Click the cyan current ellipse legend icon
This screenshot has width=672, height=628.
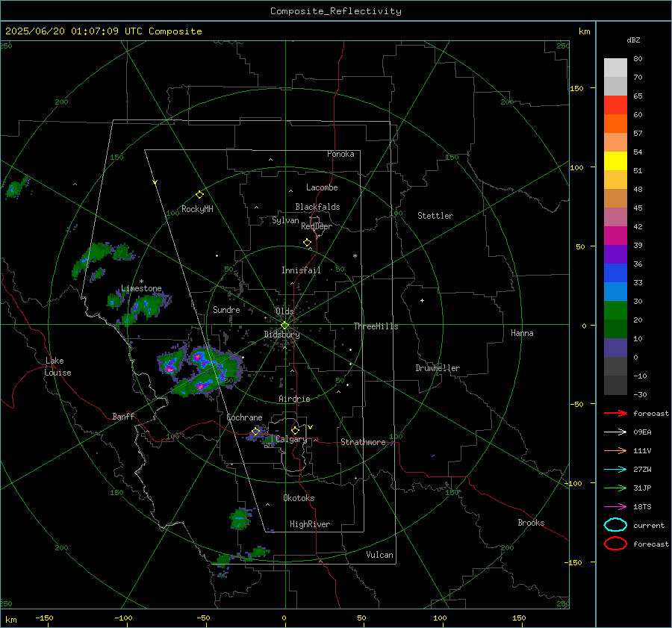pyautogui.click(x=615, y=525)
